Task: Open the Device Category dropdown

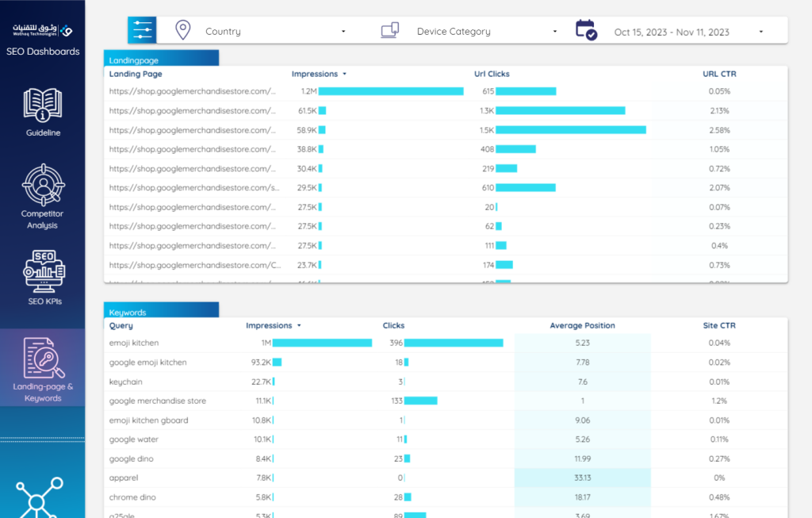Action: pyautogui.click(x=485, y=32)
